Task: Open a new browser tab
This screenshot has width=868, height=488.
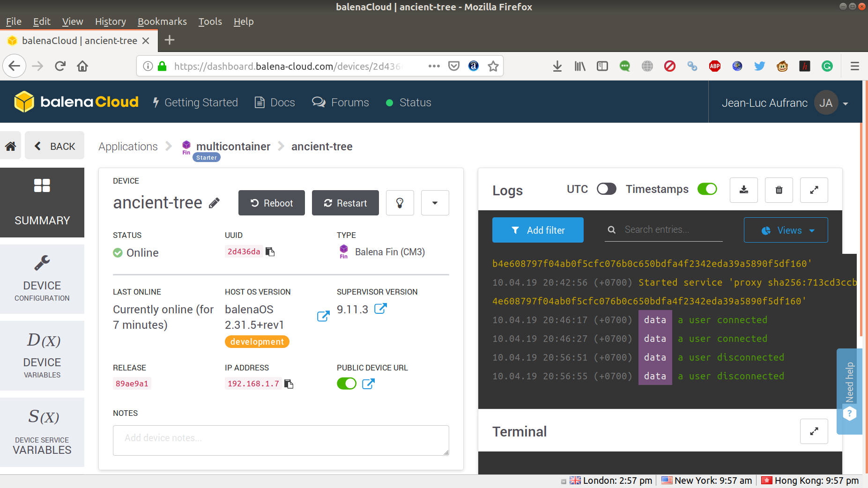Action: click(x=170, y=40)
